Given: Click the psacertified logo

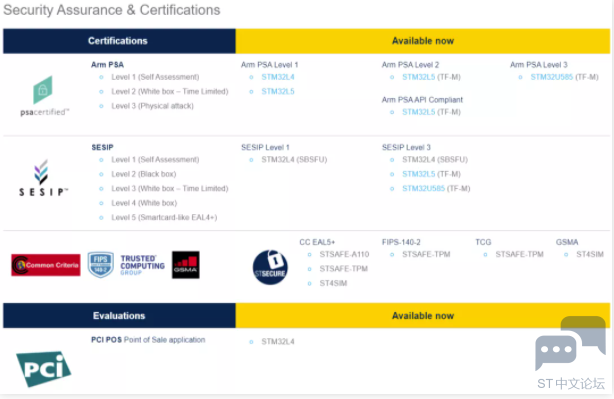Looking at the screenshot, I should (x=44, y=96).
